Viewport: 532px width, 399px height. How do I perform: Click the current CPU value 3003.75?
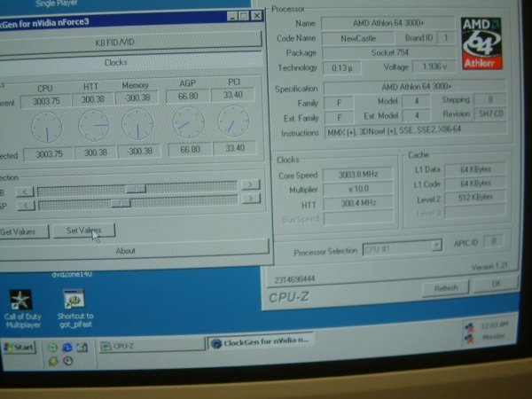tap(46, 101)
